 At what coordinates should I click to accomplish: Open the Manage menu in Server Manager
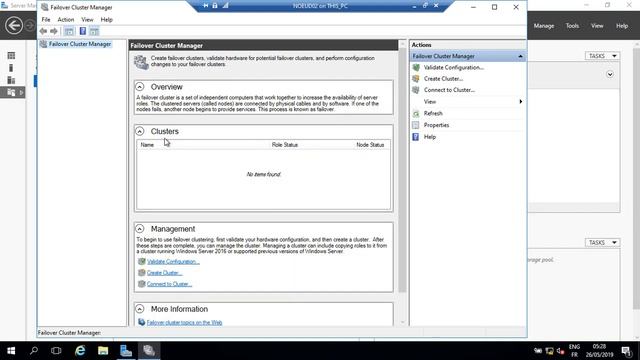[544, 26]
